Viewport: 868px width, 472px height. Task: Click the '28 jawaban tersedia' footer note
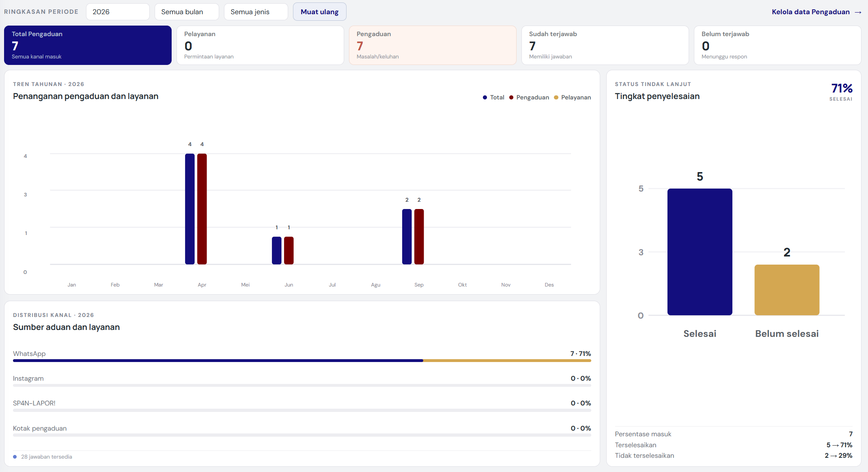(47, 457)
